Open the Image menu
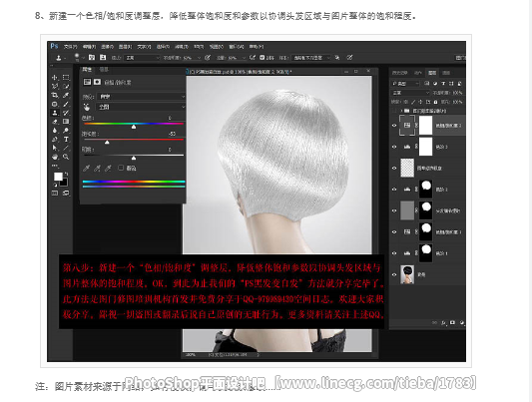Screen dimensions: 532x402 point(107,47)
